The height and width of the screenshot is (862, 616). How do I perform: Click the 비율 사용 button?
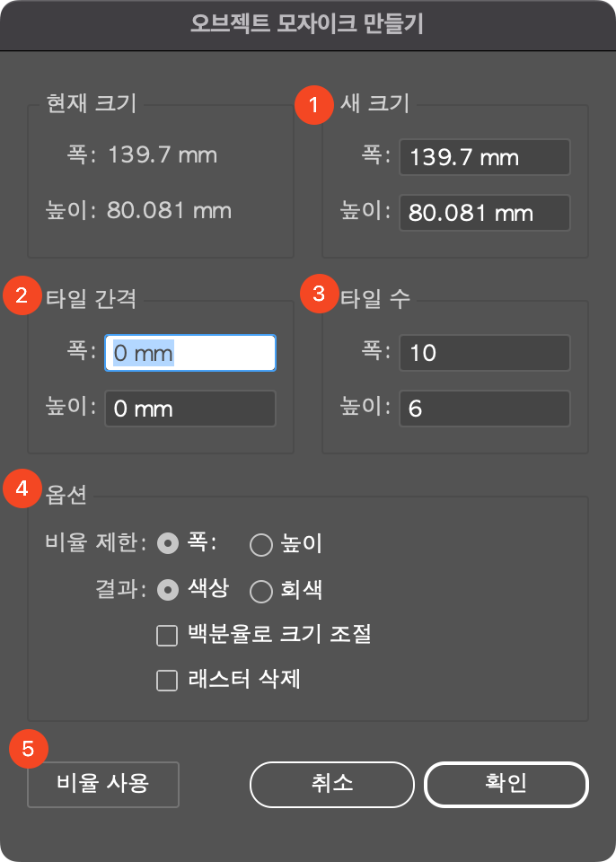click(x=102, y=784)
